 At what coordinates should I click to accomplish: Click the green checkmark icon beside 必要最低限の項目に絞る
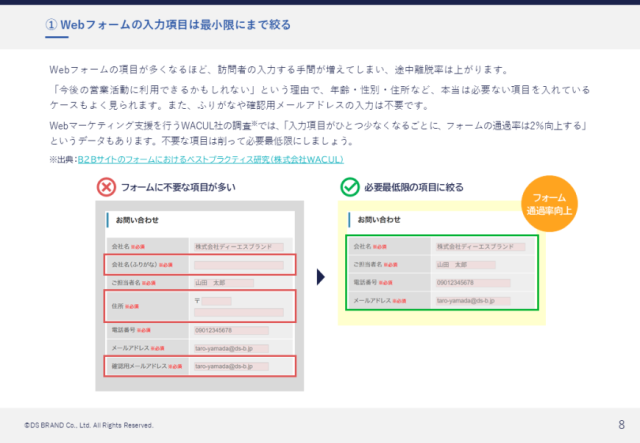[350, 187]
